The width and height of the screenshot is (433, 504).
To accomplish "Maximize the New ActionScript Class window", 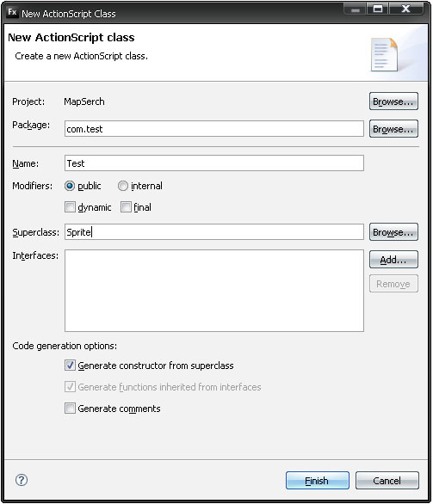I will (378, 9).
